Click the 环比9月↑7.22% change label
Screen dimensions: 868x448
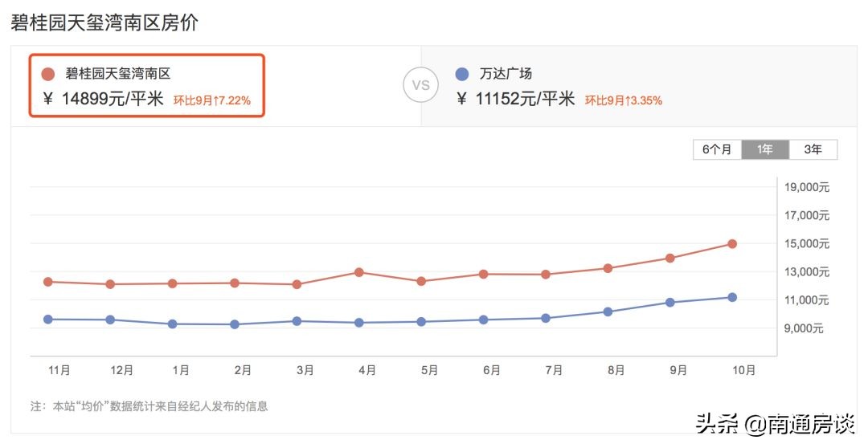tap(212, 100)
